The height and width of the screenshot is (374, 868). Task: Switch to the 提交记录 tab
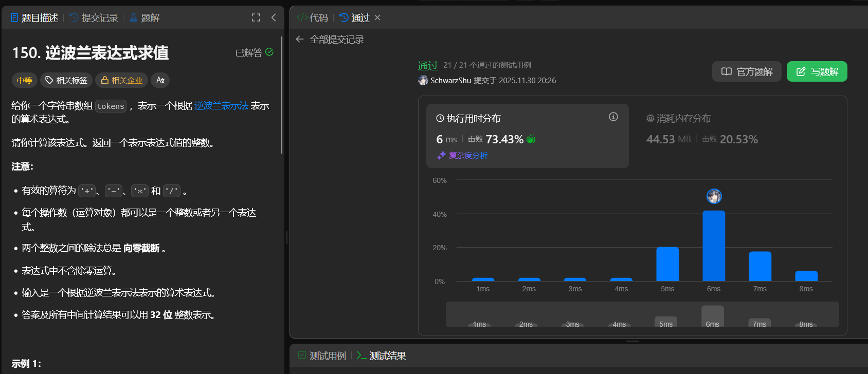pos(94,18)
